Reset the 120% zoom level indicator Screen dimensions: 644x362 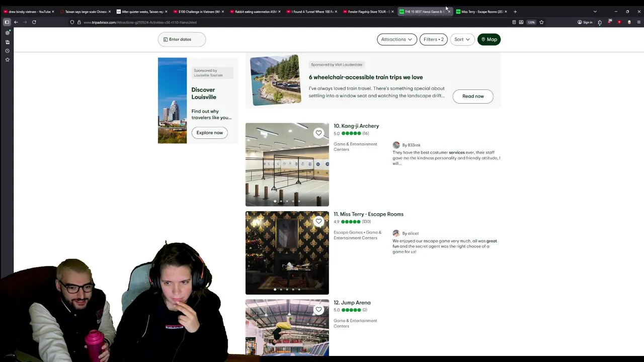coord(531,22)
